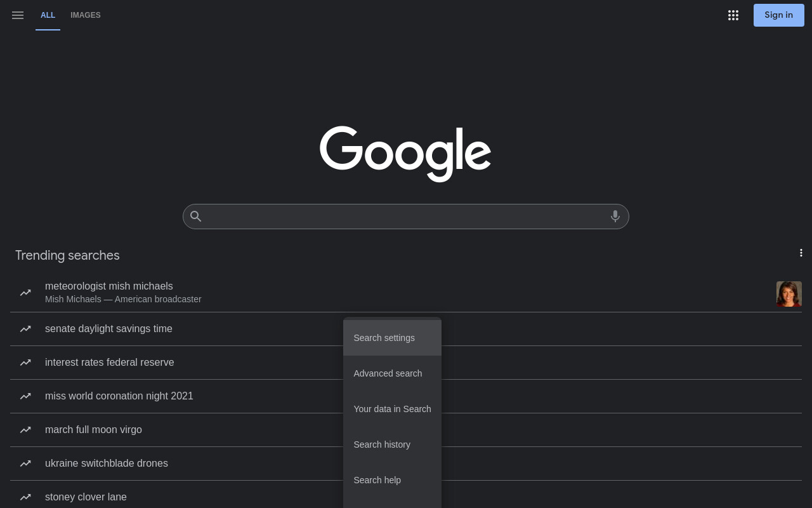This screenshot has height=508, width=812.
Task: Select Search settings menu entry
Action: click(392, 338)
